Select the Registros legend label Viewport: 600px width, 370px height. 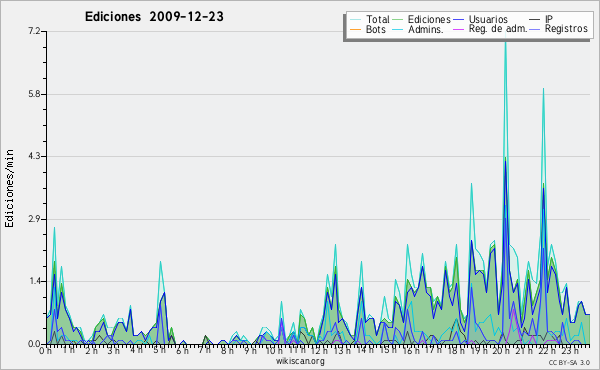pos(566,29)
